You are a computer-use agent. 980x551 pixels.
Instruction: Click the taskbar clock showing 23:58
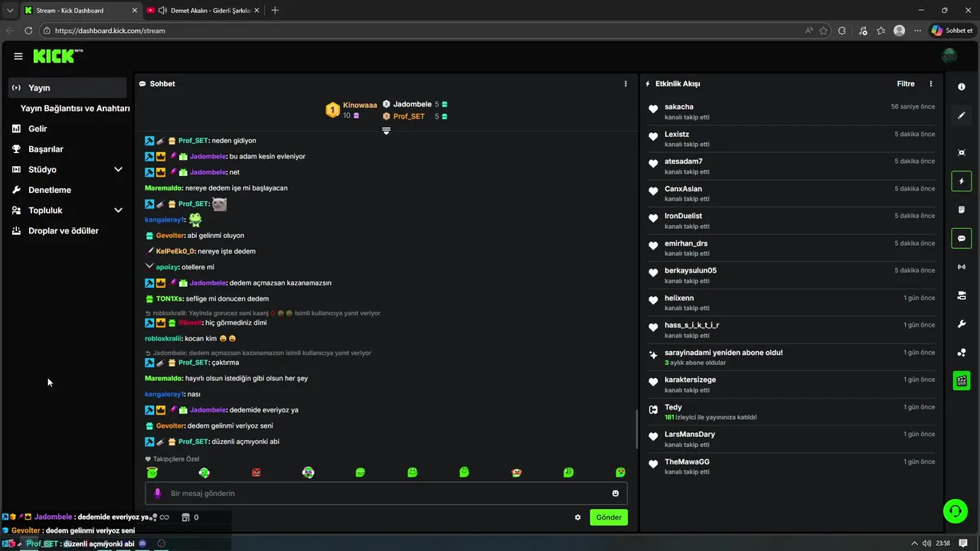click(943, 543)
